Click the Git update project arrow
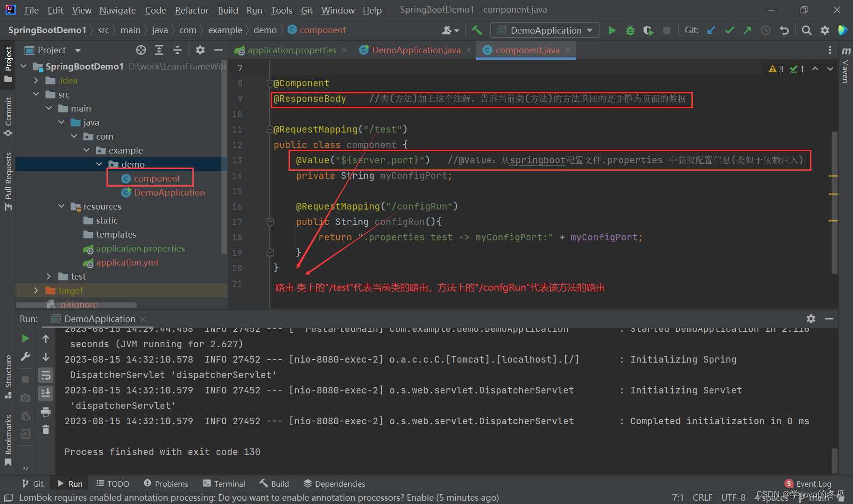This screenshot has height=504, width=853. (x=711, y=30)
